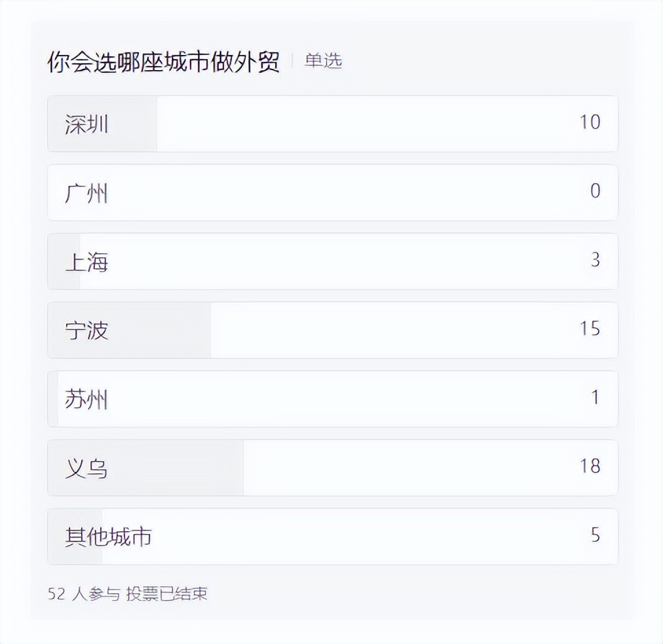
Task: Select the 义乌 choice
Action: click(87, 469)
